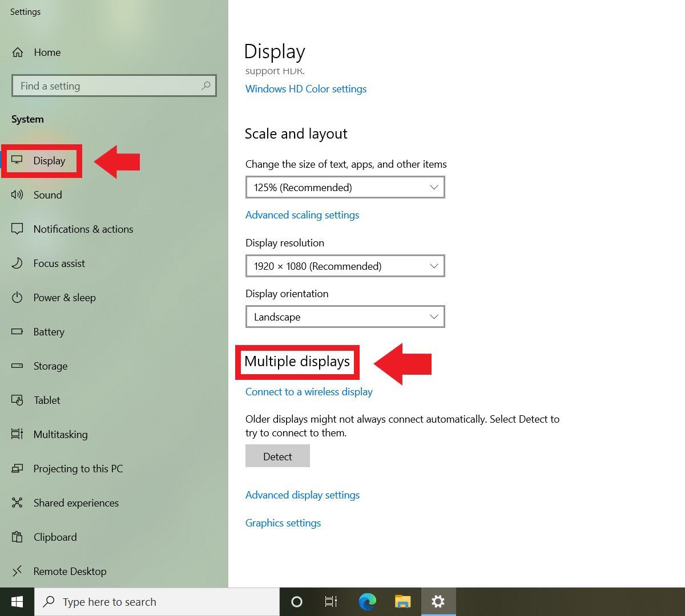Open the Display orientation dropdown
Screen dimensions: 685x616
click(345, 317)
